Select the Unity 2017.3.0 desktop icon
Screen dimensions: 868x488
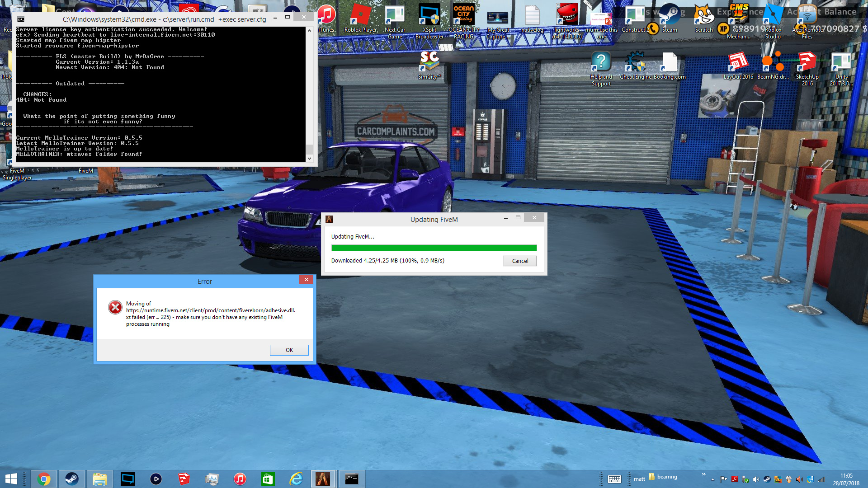pyautogui.click(x=841, y=69)
